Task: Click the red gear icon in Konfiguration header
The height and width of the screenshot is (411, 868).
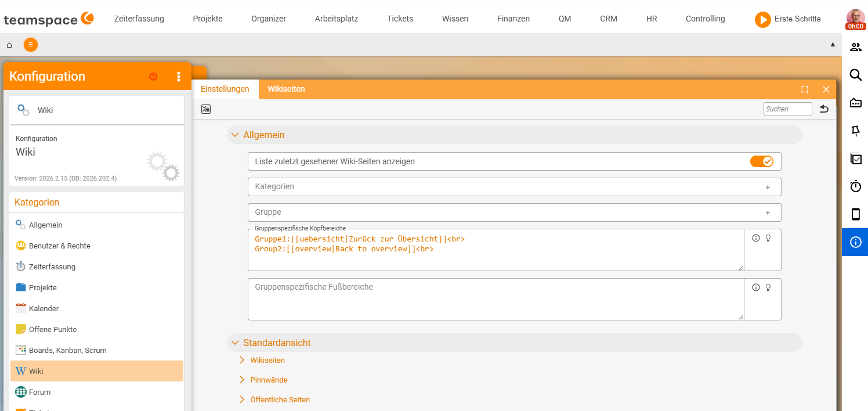Action: coord(153,76)
